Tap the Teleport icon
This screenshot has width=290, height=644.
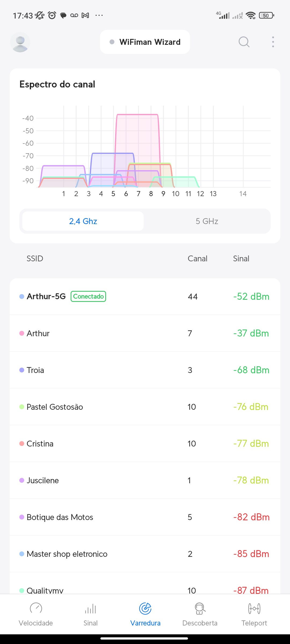pos(254,608)
